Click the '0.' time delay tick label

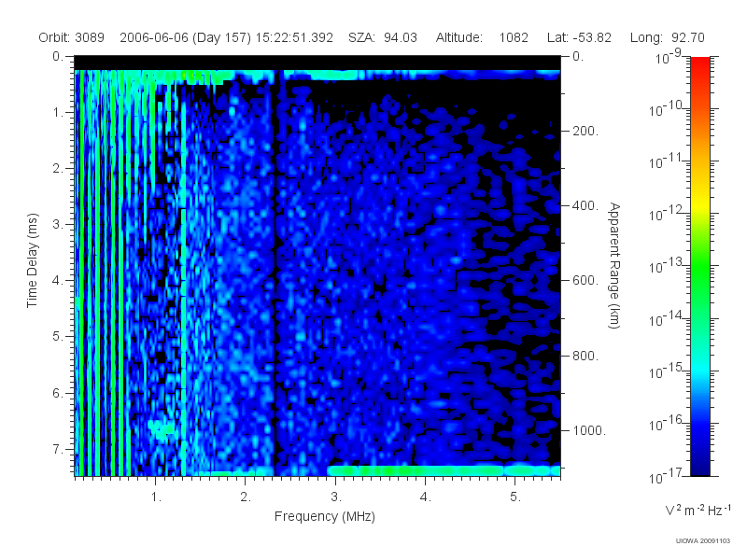tap(58, 56)
